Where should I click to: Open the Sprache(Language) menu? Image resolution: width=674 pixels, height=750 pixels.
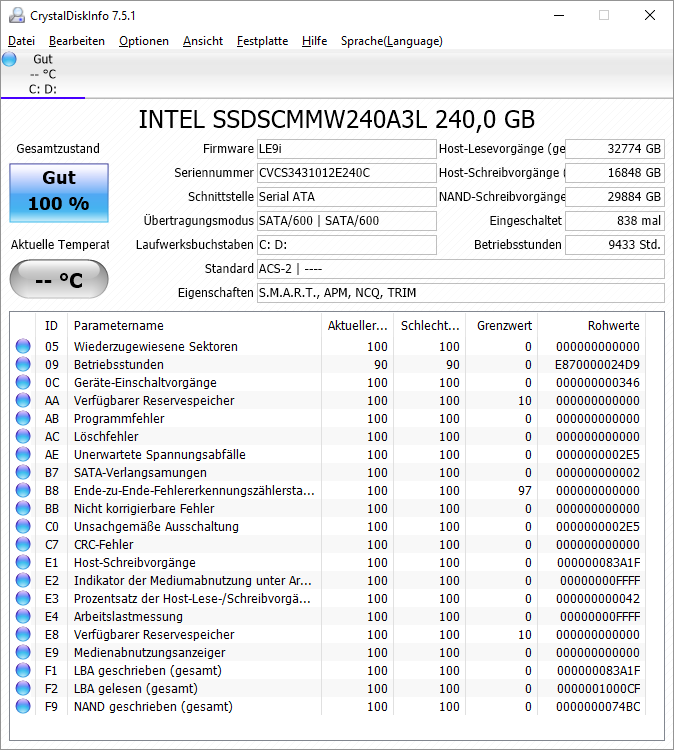pos(392,41)
